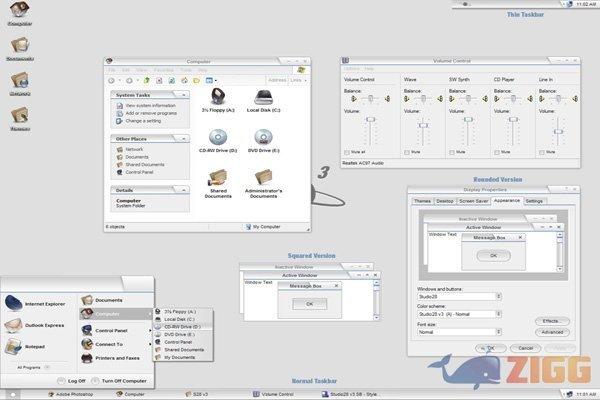
Task: Mute the Wave channel
Action: [x=407, y=152]
